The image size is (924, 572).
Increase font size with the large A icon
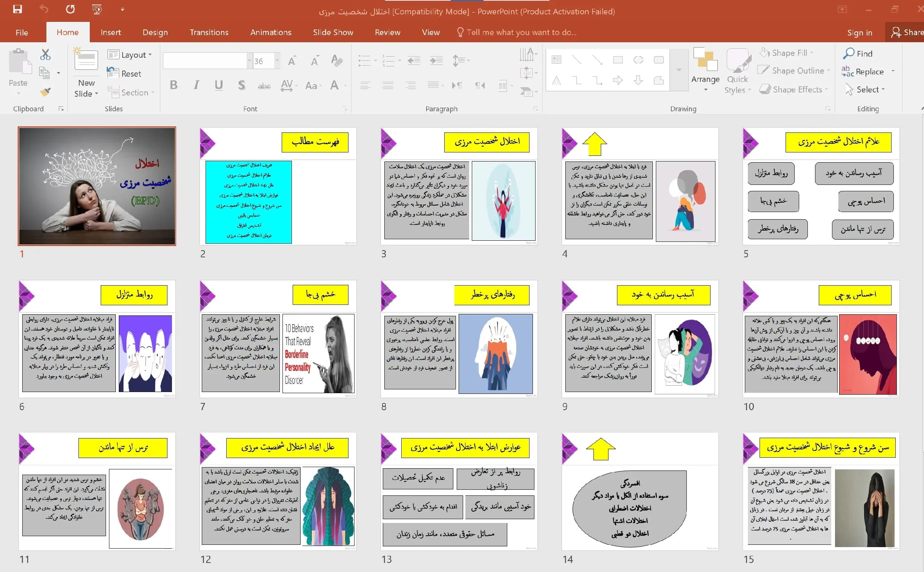[x=292, y=61]
